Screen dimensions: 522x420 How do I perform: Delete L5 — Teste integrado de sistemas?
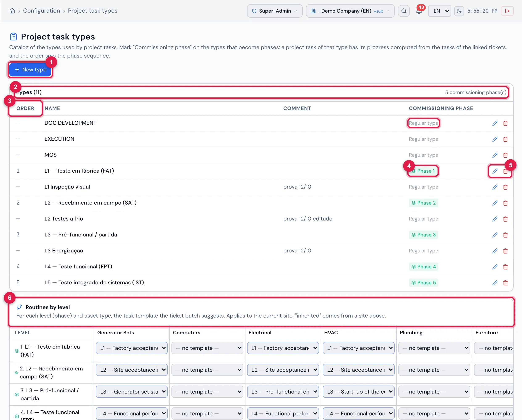coord(505,283)
